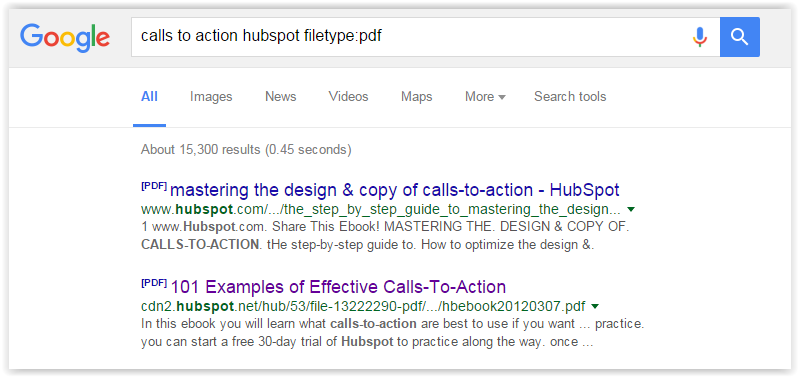Open '101 Examples of Effective Calls-To-Action' link
This screenshot has height=377, width=799.
click(339, 287)
